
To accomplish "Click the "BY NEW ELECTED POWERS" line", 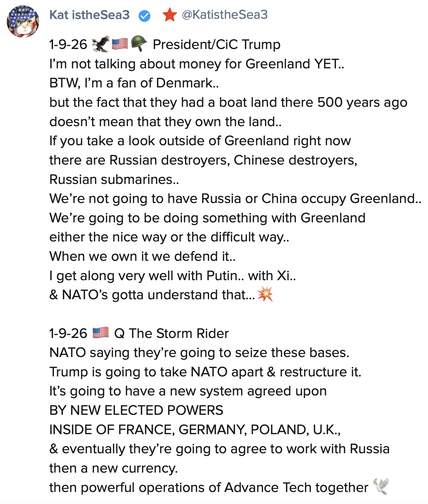I will point(136,410).
